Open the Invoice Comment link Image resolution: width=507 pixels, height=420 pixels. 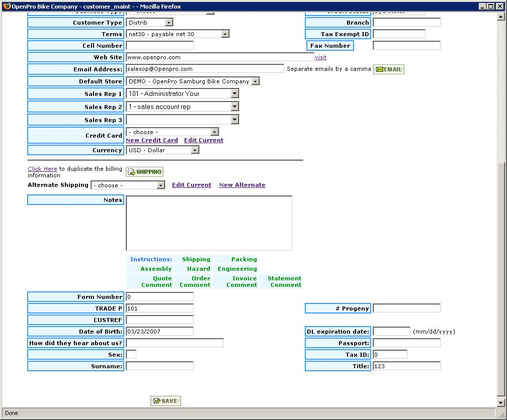(x=242, y=281)
